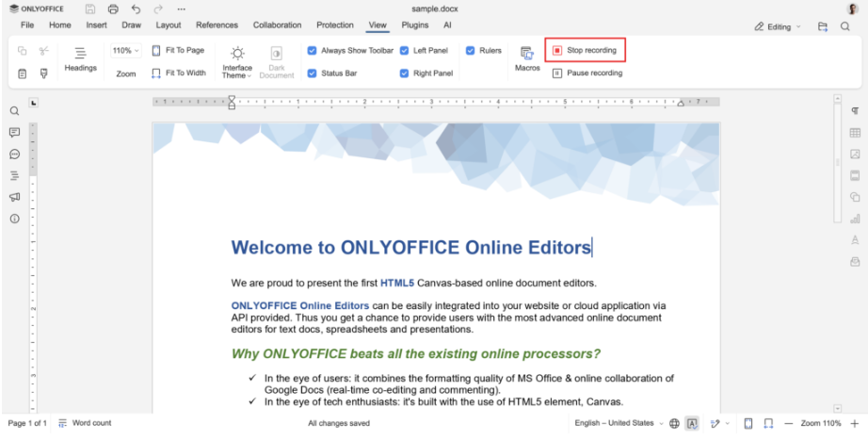Screen dimensions: 868x440
Task: Open Chart settings in right sidebar
Action: click(x=855, y=219)
